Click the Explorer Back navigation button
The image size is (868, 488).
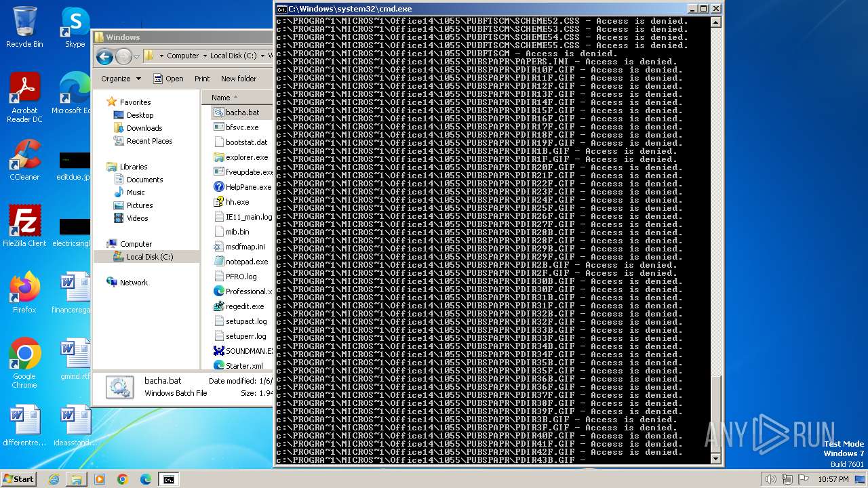pos(104,56)
